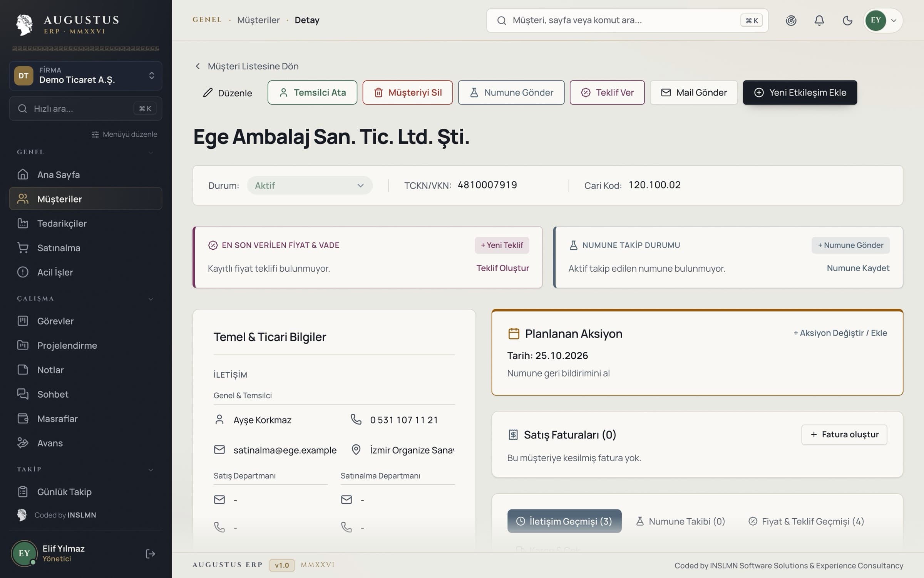Screen dimensions: 924x578
Task: Collapse the TAKİP sidebar section
Action: [151, 470]
